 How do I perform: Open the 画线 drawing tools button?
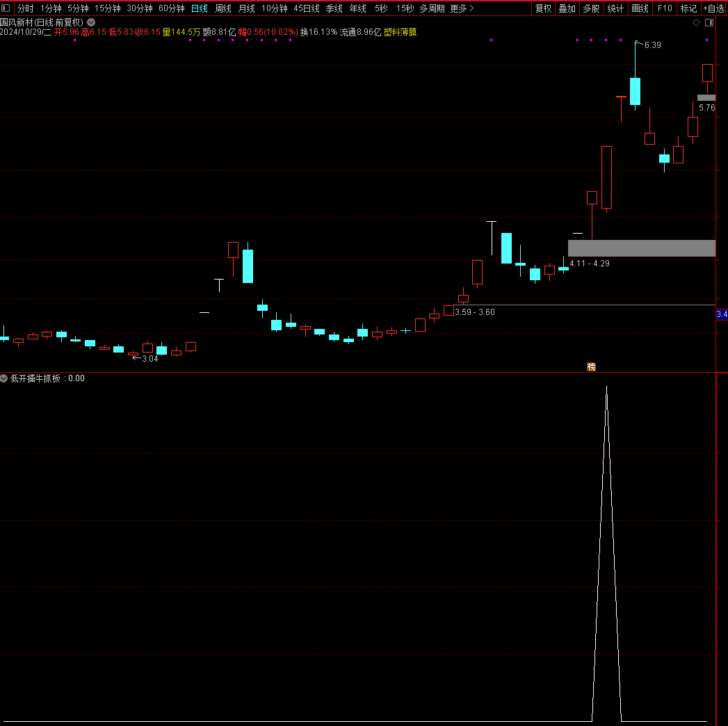[x=640, y=8]
